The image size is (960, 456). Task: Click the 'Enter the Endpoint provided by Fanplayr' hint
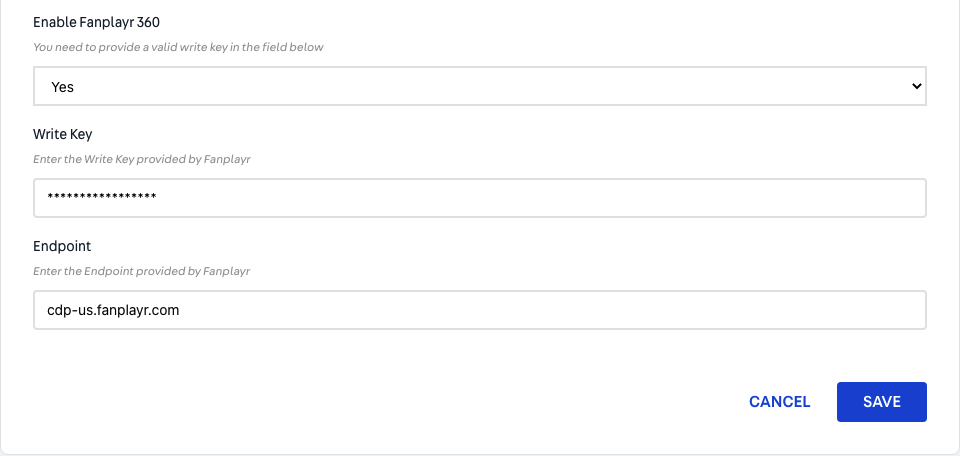(141, 271)
